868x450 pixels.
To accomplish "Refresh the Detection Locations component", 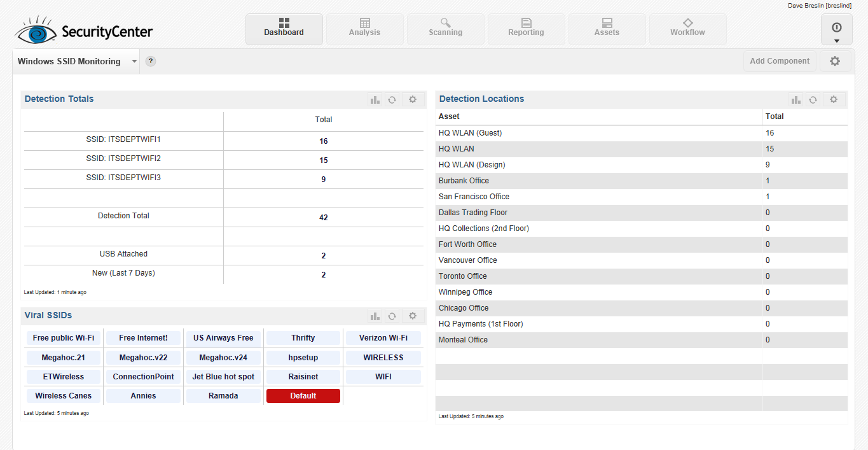I will [x=813, y=100].
